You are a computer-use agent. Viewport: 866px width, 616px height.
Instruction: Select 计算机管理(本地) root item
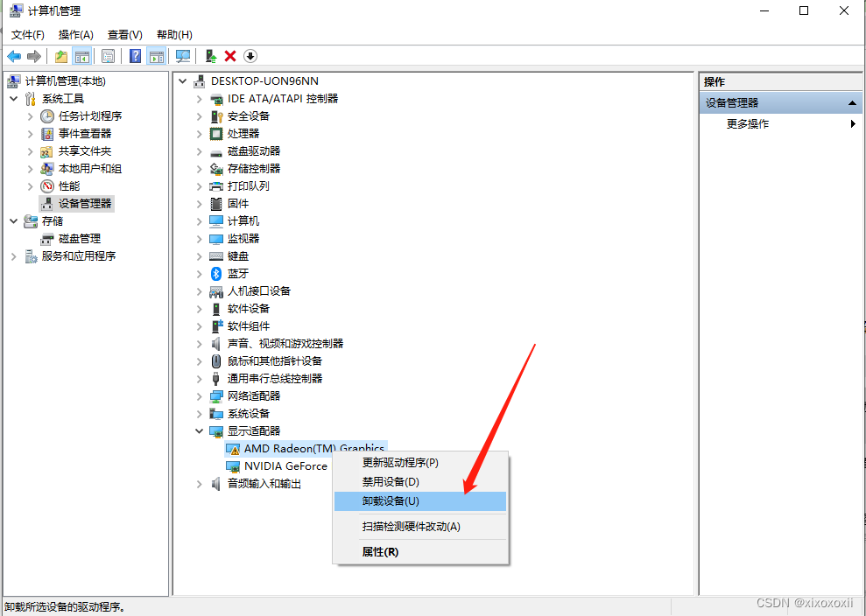point(65,81)
